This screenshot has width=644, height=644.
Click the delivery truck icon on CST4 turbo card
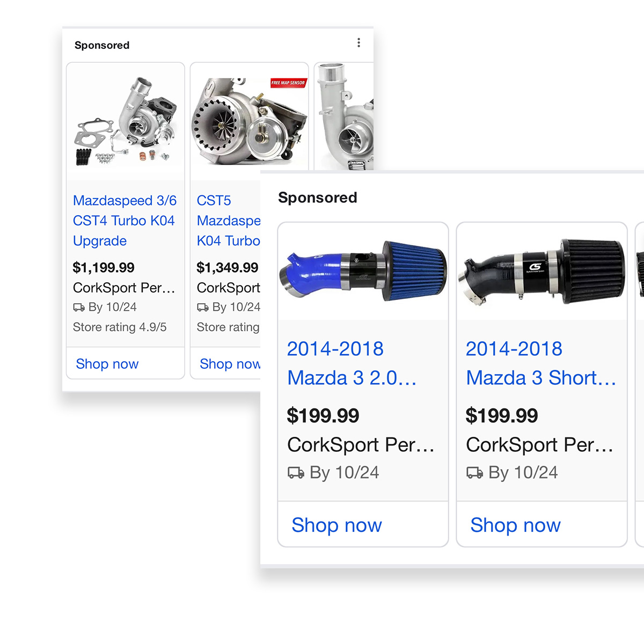(x=79, y=308)
